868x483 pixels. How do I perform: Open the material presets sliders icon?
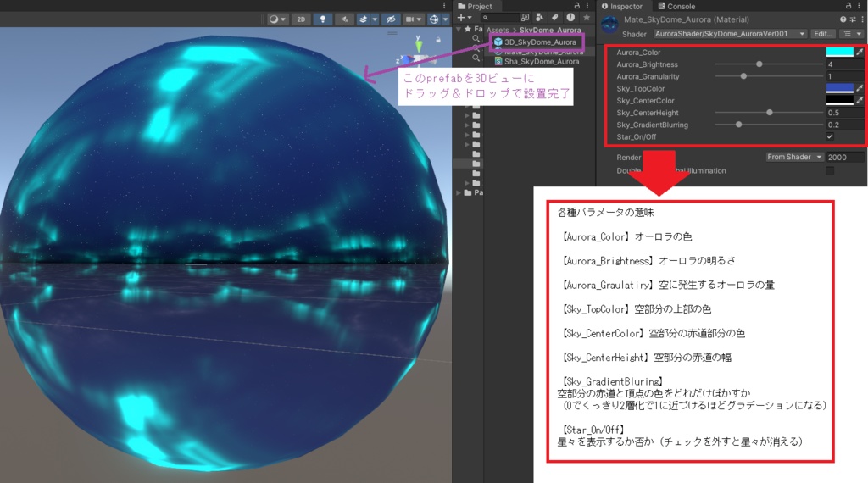[853, 19]
